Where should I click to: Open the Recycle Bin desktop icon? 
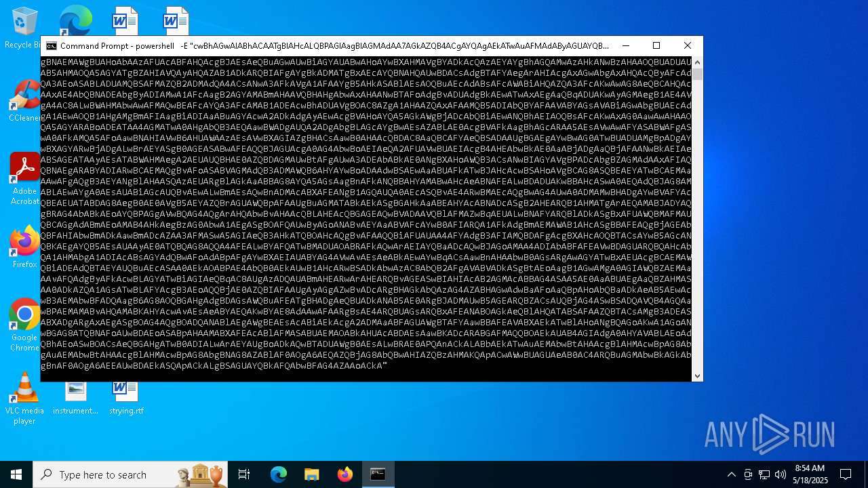tap(24, 26)
